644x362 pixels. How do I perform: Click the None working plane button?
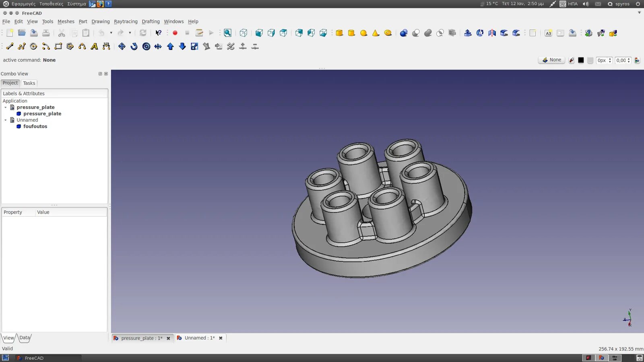tap(551, 60)
